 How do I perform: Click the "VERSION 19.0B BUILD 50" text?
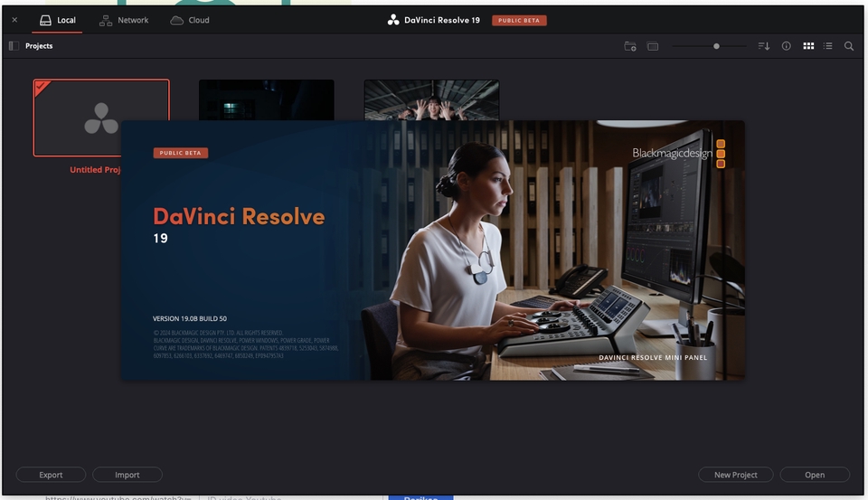(x=189, y=318)
